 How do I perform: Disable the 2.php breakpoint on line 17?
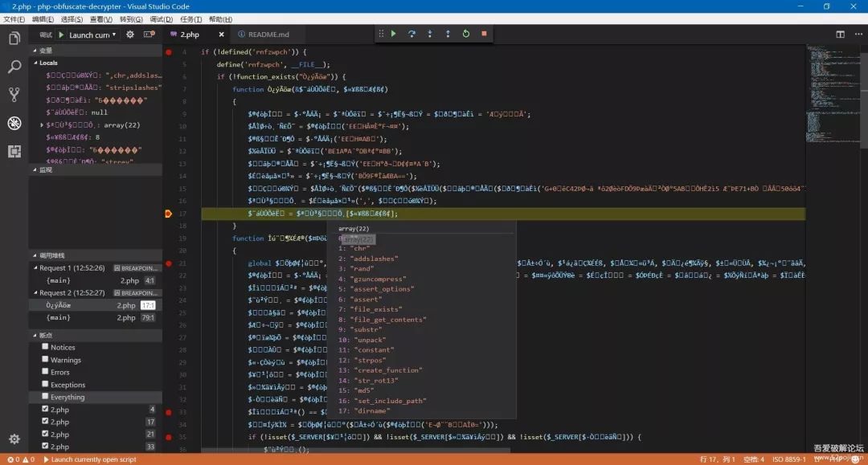46,421
